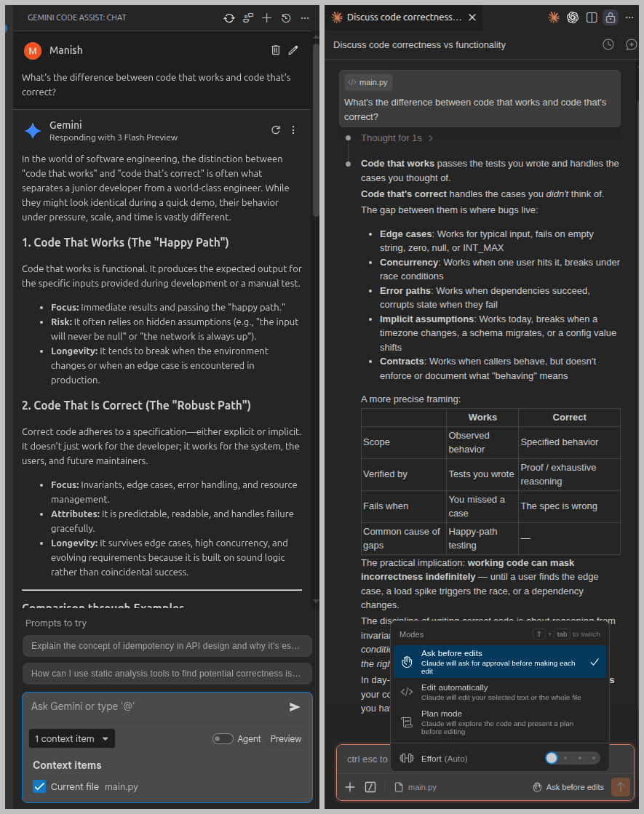Click the Responding with 3 Flash Preview text
Viewport: 644px width, 814px height.
pyautogui.click(x=114, y=137)
